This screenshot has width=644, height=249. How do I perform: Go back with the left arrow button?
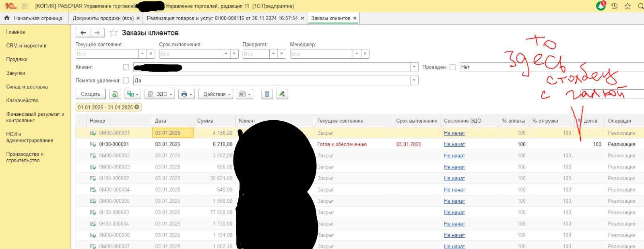coord(83,33)
